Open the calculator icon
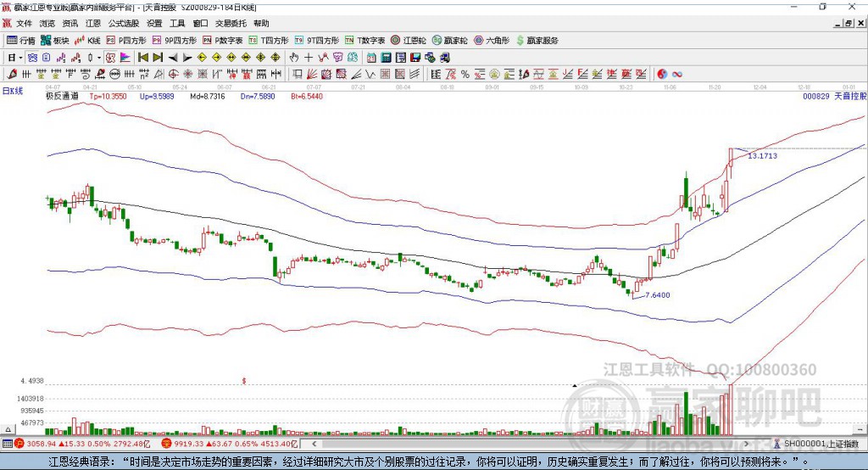 coord(386,57)
